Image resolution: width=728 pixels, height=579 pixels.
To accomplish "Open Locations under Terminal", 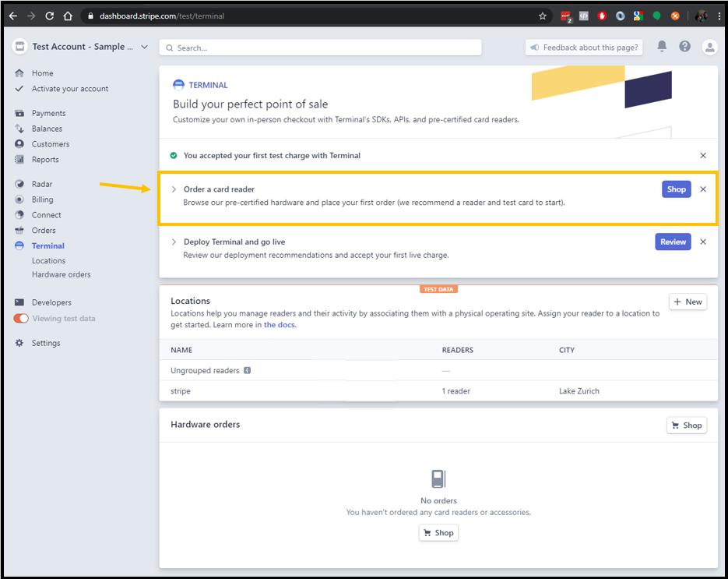I will [48, 261].
